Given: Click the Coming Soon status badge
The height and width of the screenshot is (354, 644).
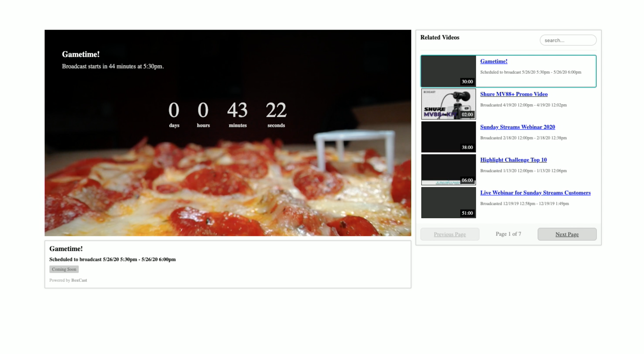Looking at the screenshot, I should [64, 269].
